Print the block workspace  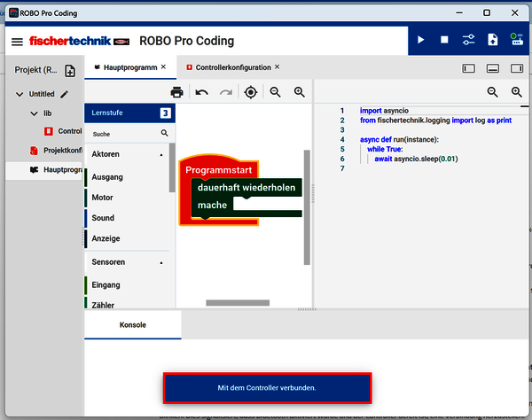coord(176,92)
